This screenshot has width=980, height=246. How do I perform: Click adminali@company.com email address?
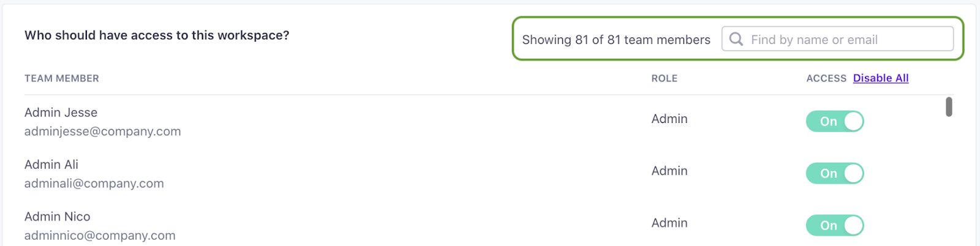point(94,184)
